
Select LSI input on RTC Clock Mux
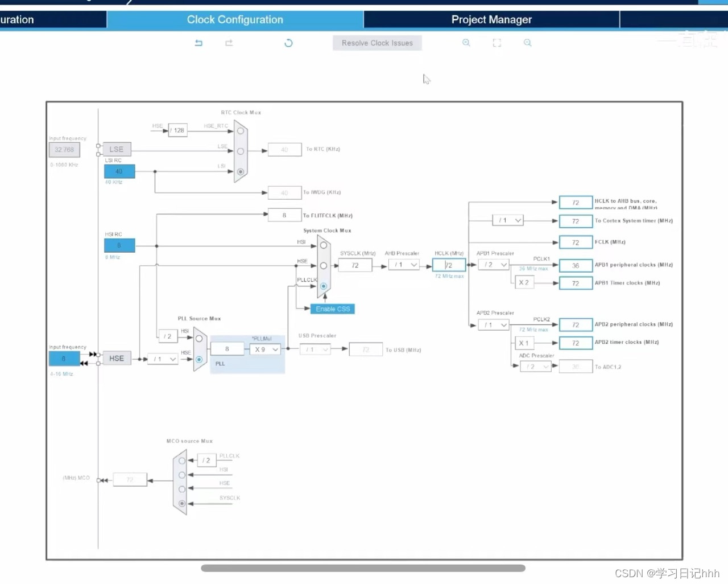coord(241,171)
